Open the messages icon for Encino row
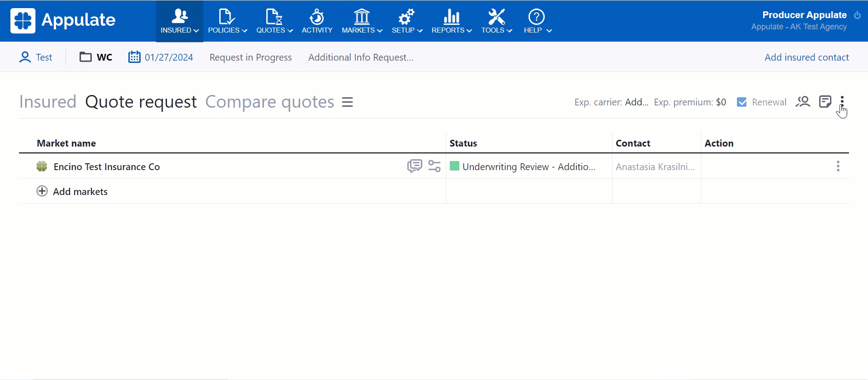This screenshot has width=868, height=380. coord(414,166)
